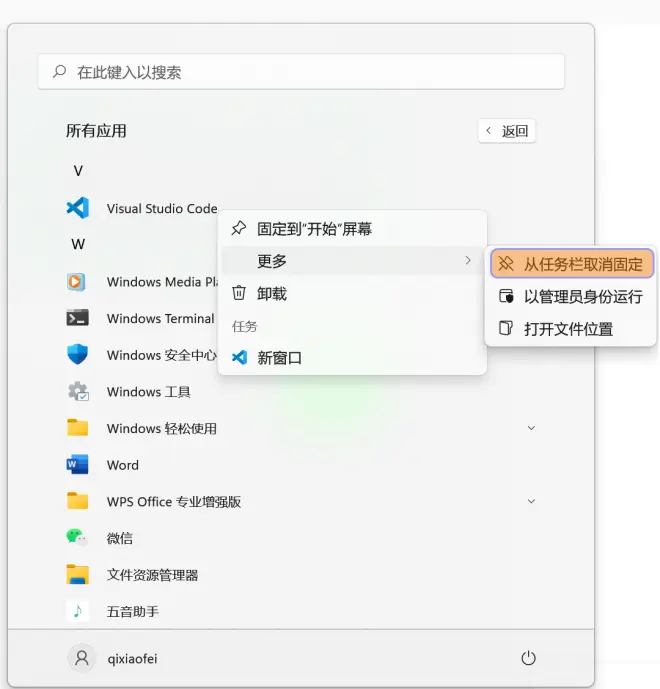Click the search magnifier icon
Image resolution: width=660 pixels, height=689 pixels.
point(59,71)
